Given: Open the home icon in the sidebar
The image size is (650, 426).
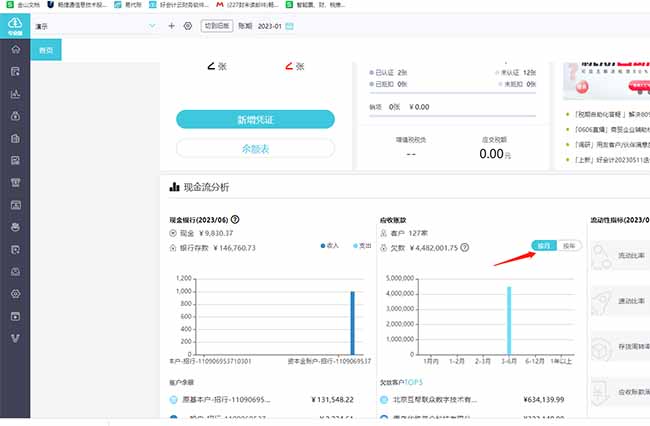Looking at the screenshot, I should (15, 49).
